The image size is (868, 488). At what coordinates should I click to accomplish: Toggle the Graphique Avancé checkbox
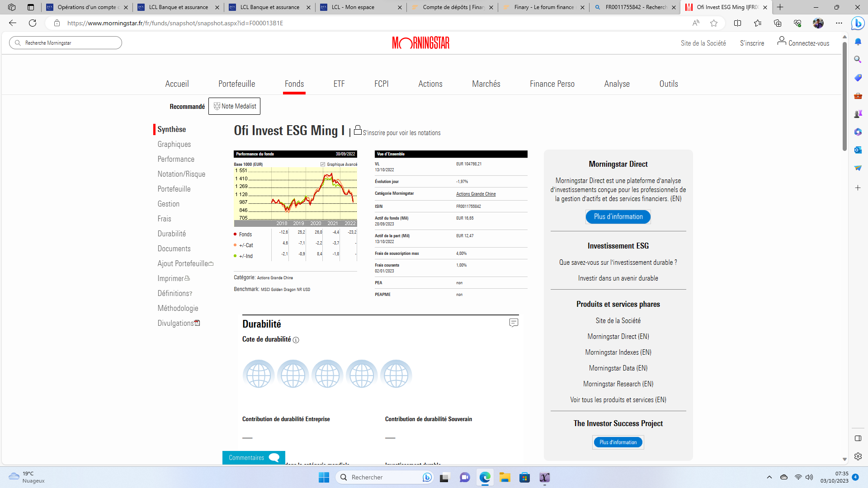(323, 164)
